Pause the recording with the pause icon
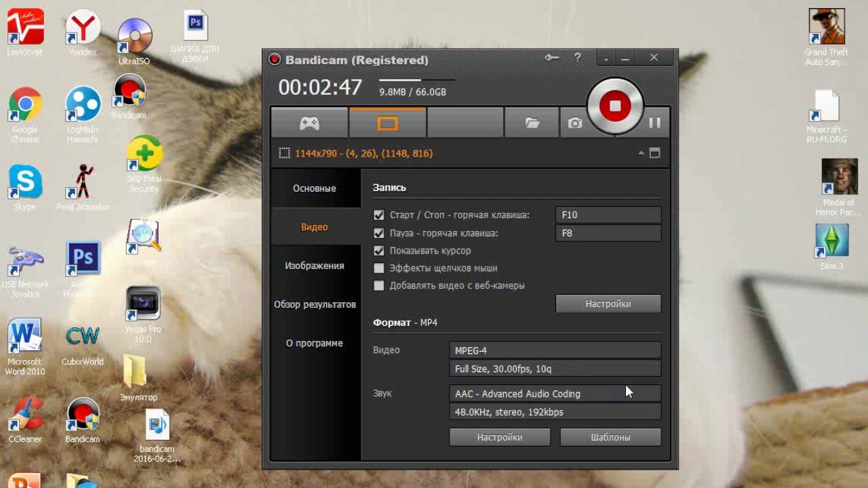 pos(654,123)
